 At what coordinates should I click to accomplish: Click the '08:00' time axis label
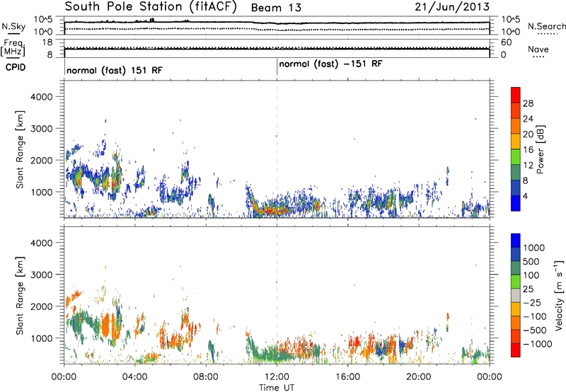pos(206,377)
